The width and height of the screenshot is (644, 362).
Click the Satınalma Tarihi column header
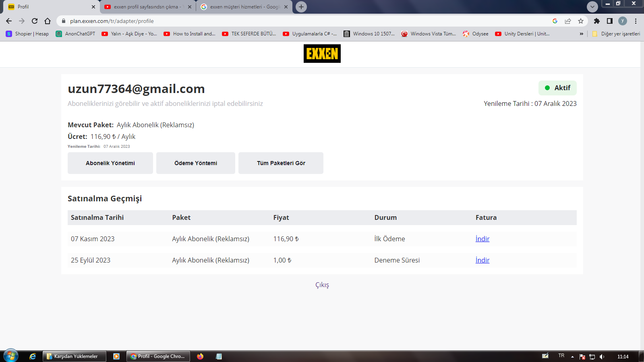point(97,217)
